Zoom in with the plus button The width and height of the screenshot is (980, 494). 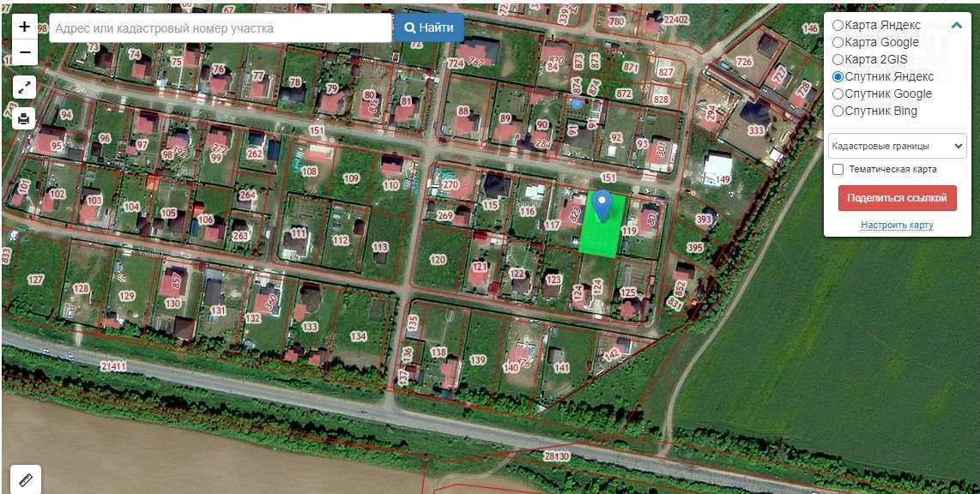pos(24,27)
